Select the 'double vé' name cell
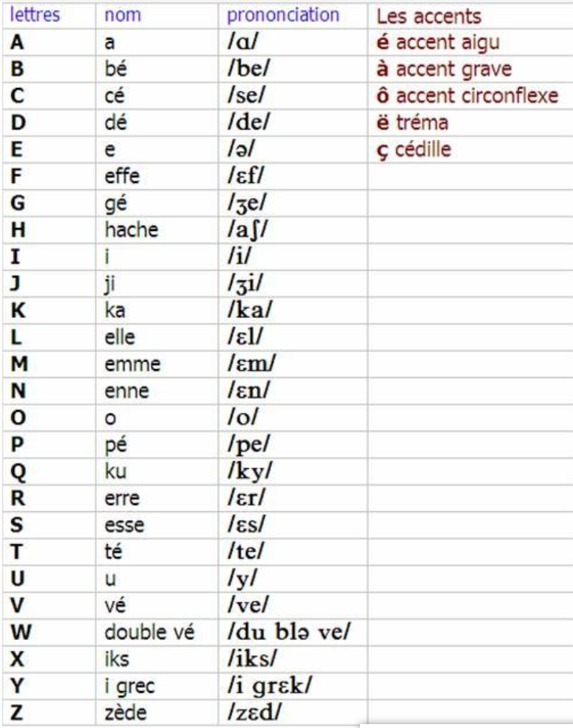The width and height of the screenshot is (573, 728). point(149,632)
